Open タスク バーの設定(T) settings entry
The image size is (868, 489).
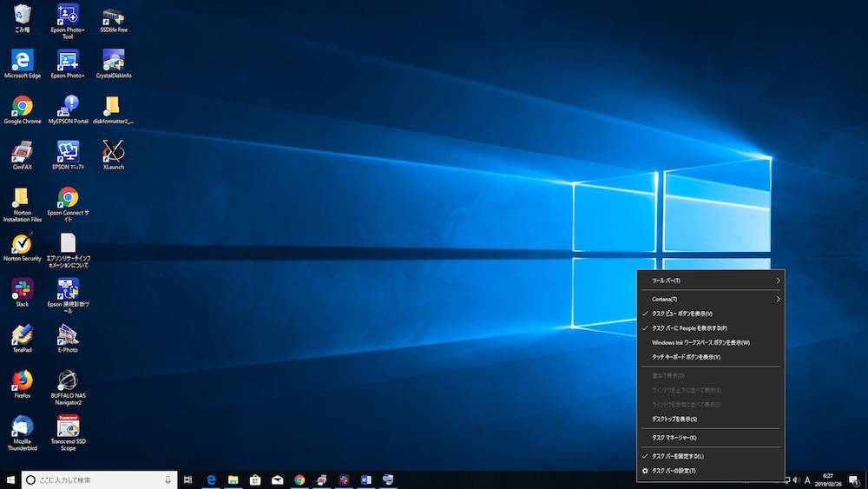(x=711, y=471)
